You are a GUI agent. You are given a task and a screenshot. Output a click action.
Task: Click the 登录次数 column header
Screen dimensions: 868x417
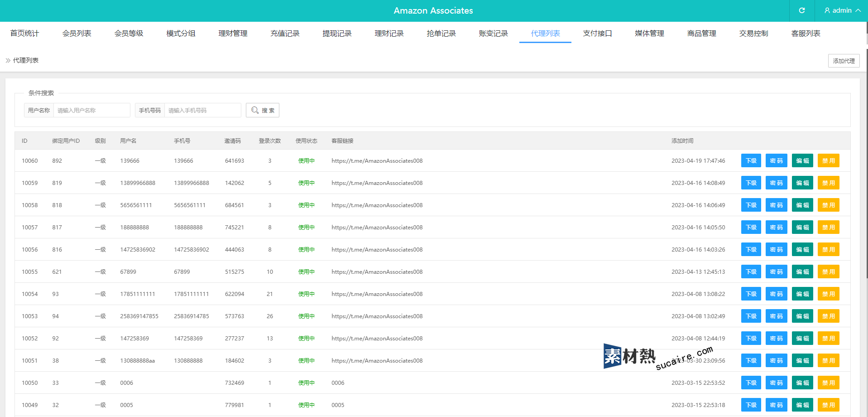click(x=270, y=141)
